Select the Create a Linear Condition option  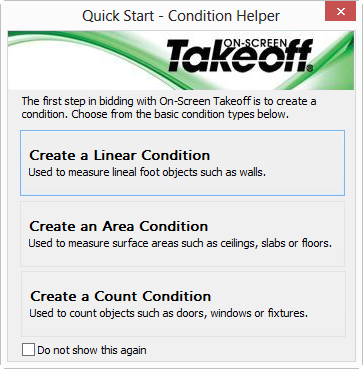[x=182, y=163]
